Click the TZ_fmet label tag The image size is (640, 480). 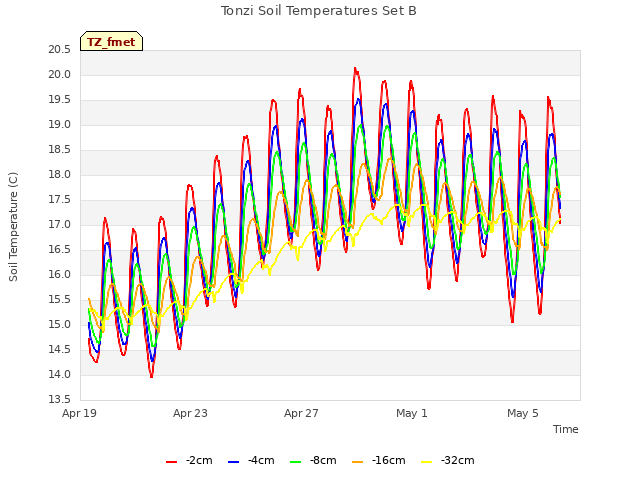[x=111, y=41]
